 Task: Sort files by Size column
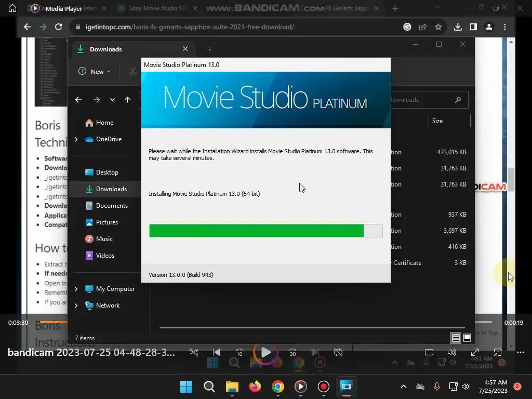[449, 121]
